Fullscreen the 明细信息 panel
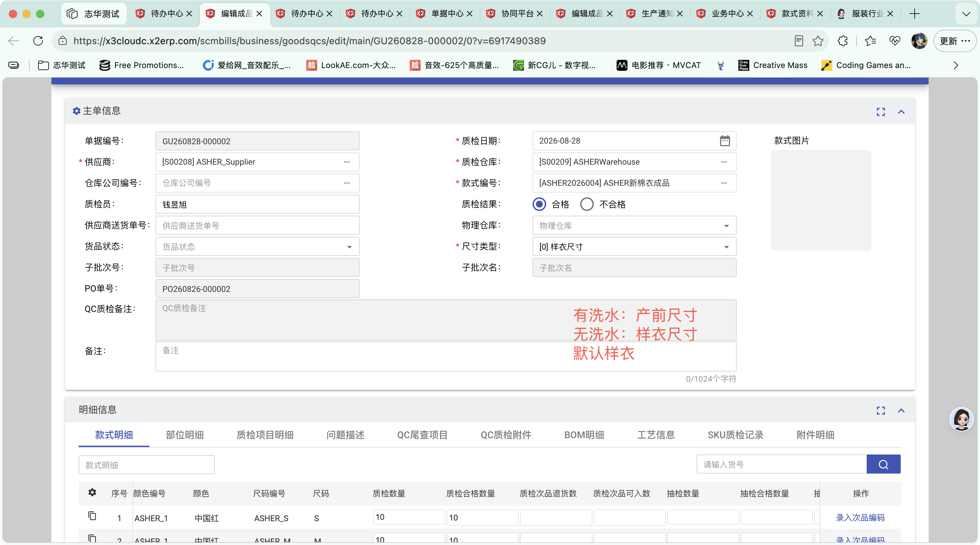This screenshot has width=980, height=545. click(x=880, y=410)
